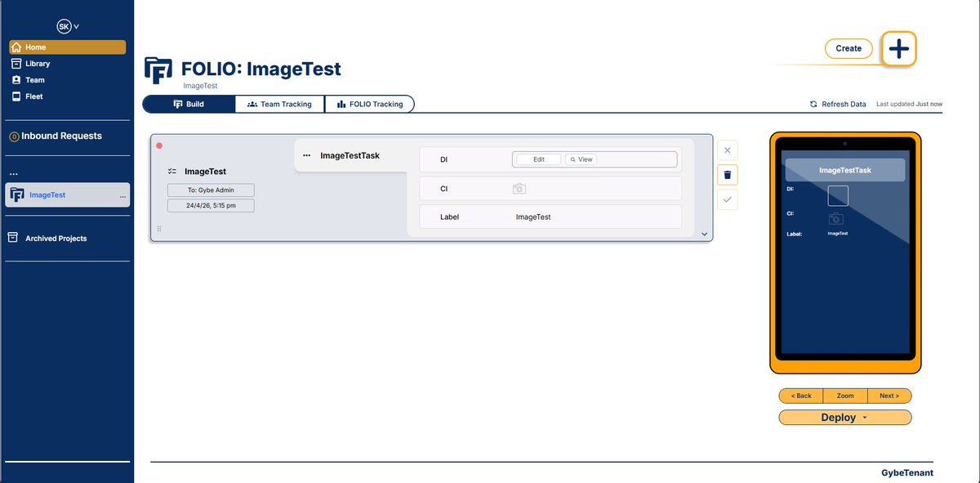
Task: Click the Last updated Just now text
Action: (x=909, y=105)
